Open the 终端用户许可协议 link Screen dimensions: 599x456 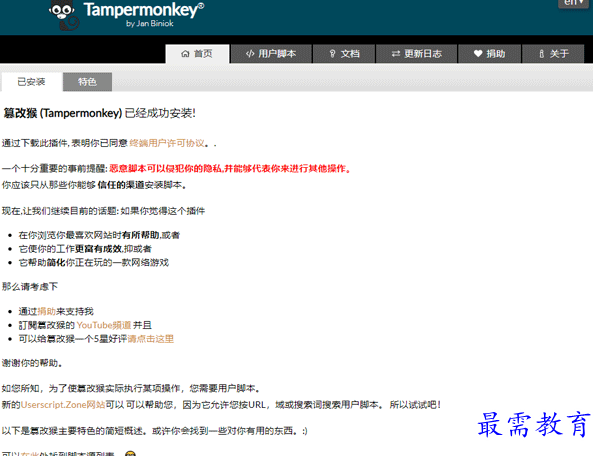point(167,143)
